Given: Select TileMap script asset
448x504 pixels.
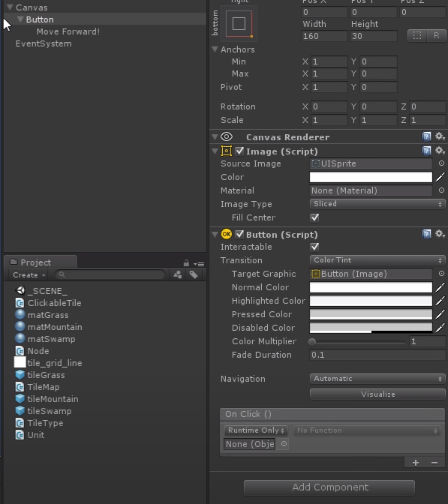Looking at the screenshot, I should point(38,387).
